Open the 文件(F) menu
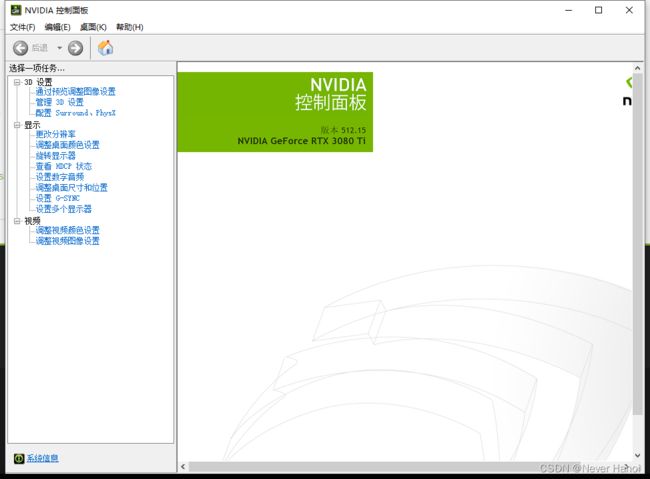Image resolution: width=650 pixels, height=479 pixels. 22,27
